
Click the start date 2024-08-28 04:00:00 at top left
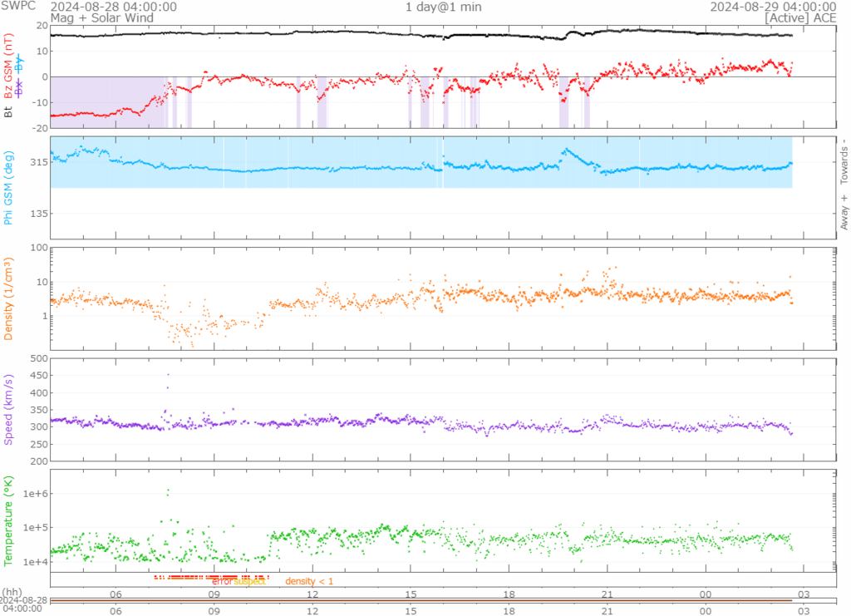click(x=113, y=7)
